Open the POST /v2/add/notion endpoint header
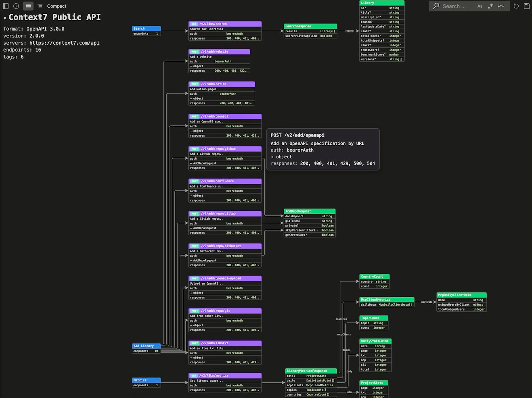 [222, 84]
